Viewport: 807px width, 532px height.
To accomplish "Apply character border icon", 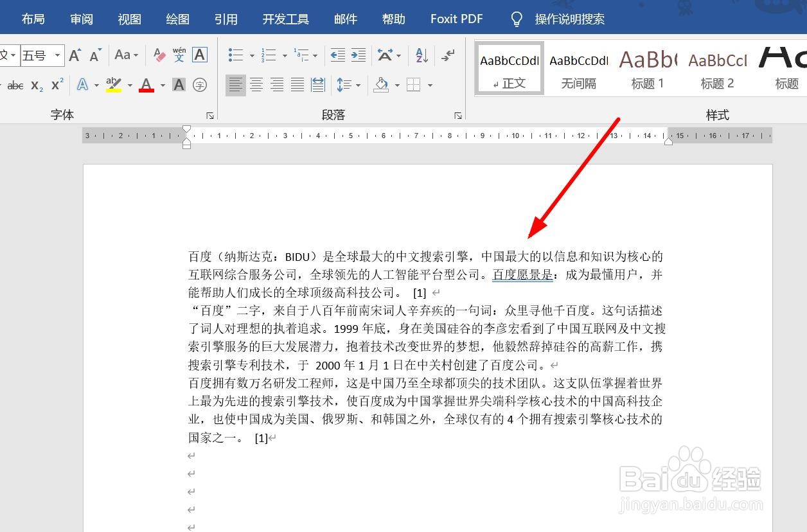I will (x=200, y=55).
